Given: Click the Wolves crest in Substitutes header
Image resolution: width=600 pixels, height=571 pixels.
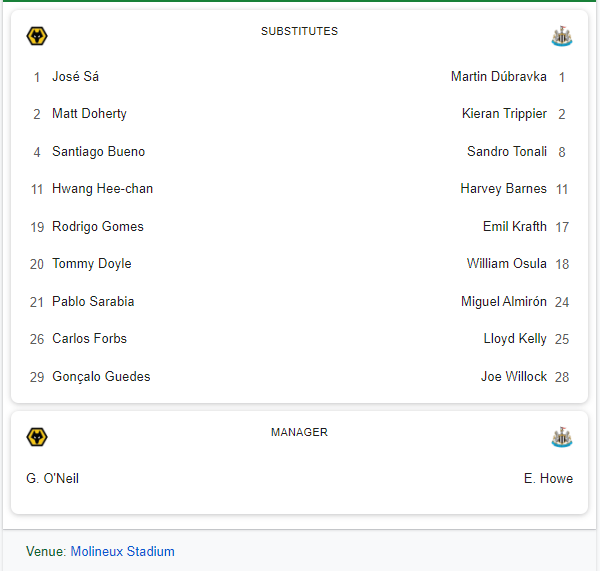Looking at the screenshot, I should (x=37, y=36).
